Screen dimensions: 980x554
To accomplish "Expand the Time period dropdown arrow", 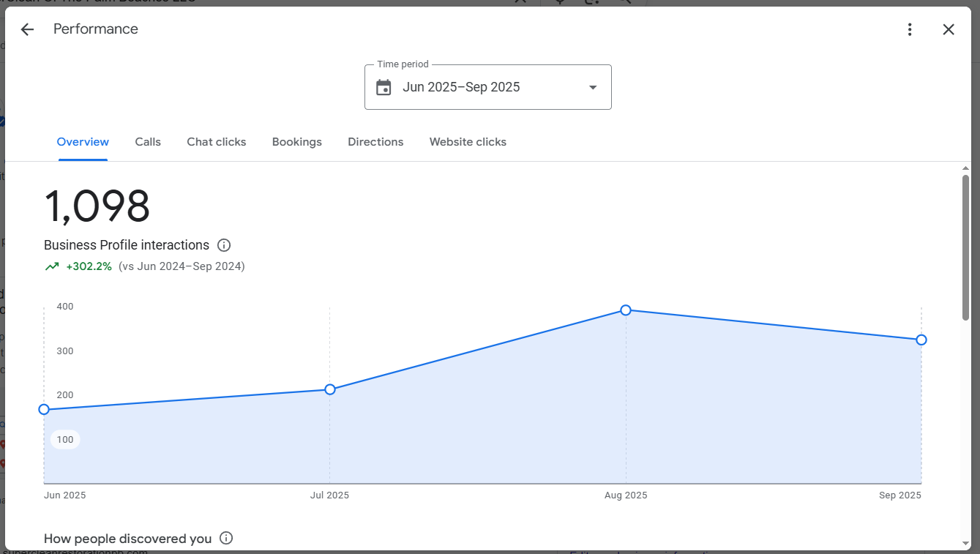I will pyautogui.click(x=593, y=88).
